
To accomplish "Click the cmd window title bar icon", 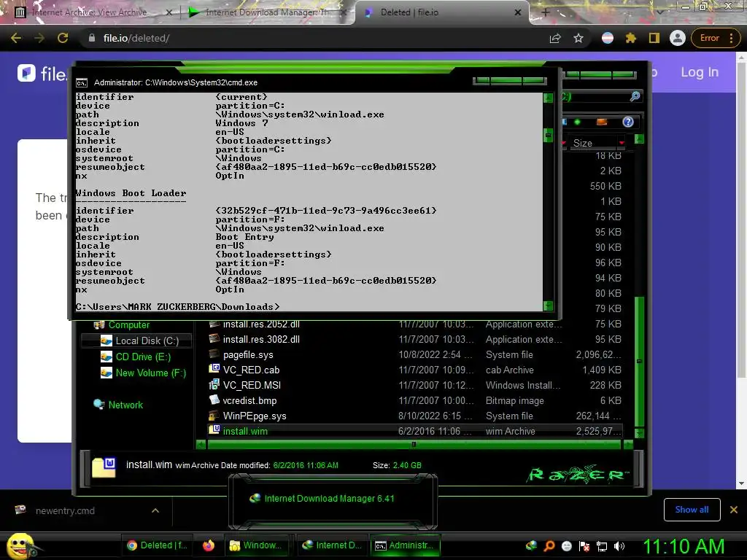I will pos(82,83).
